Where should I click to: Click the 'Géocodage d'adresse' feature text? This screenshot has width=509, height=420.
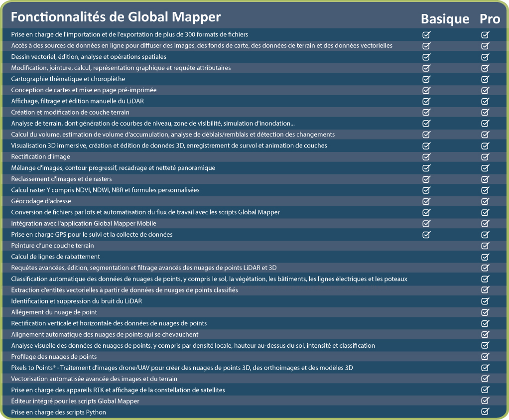41,201
